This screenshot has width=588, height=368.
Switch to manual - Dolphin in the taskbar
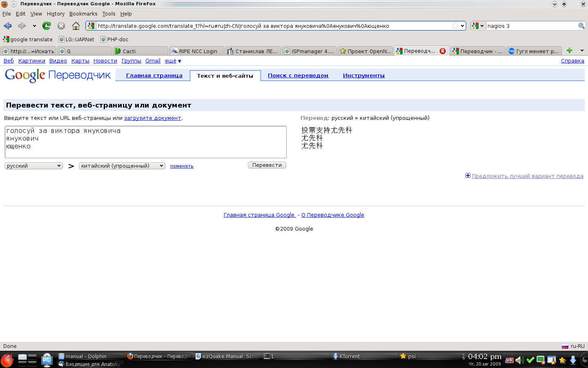click(x=90, y=356)
